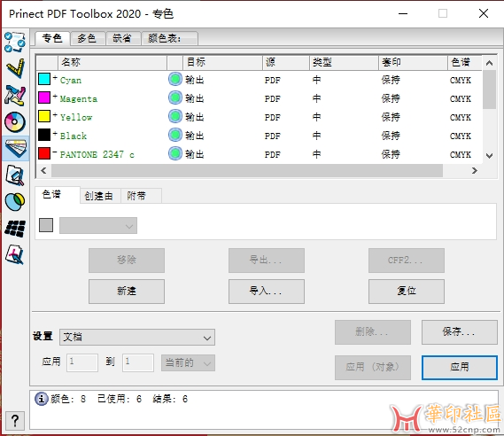Viewport: 504px width, 436px height.
Task: Click the 应用 button
Action: click(460, 368)
